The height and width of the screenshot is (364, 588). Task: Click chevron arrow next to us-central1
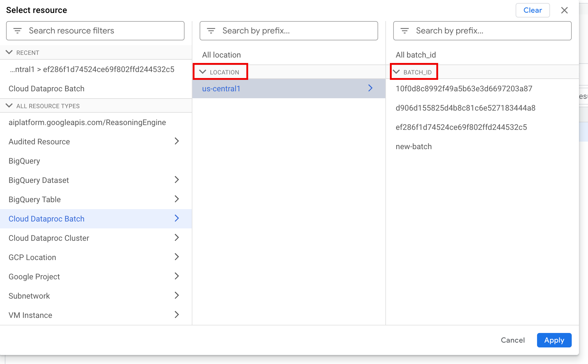click(370, 88)
